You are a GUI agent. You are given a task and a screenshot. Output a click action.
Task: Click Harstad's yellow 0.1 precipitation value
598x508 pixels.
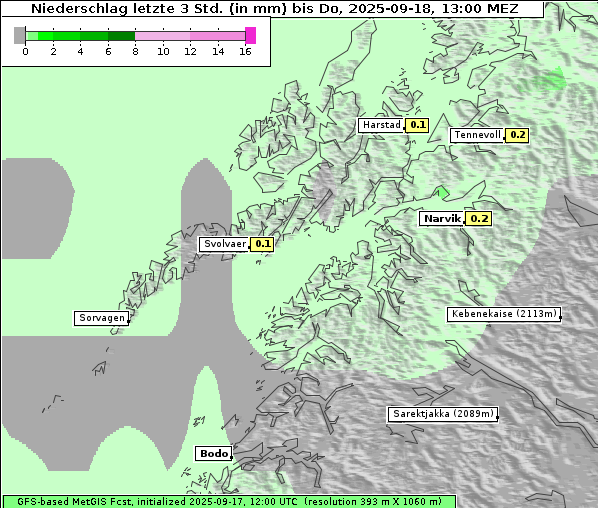[x=417, y=125]
